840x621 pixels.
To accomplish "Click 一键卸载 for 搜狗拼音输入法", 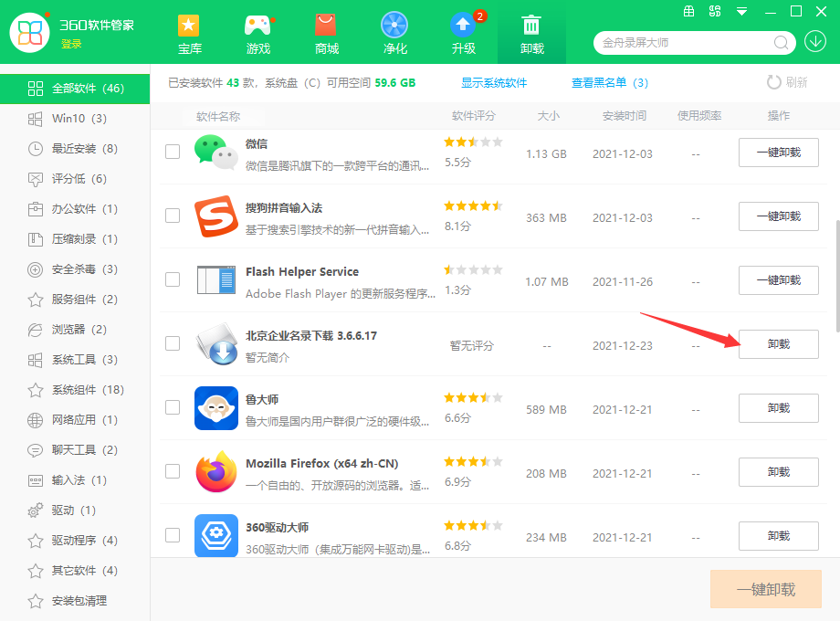I will 779,216.
